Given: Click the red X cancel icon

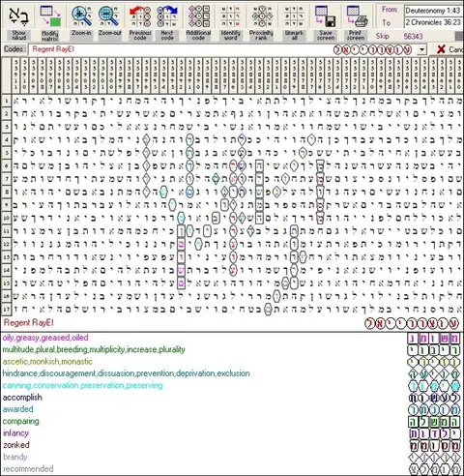Looking at the screenshot, I should click(441, 49).
